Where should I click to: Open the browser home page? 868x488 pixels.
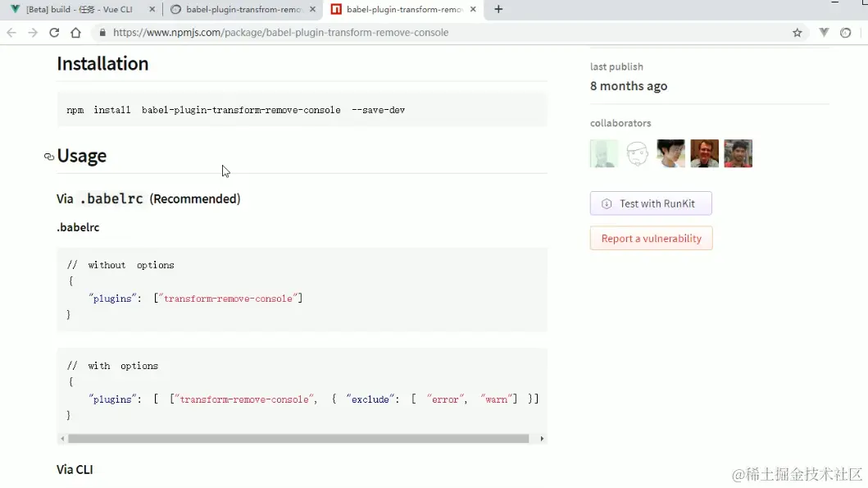[x=76, y=33]
